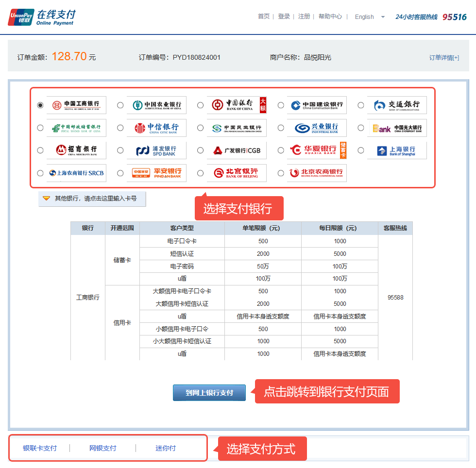
Task: Switch to 网银支付 payment tab
Action: tap(102, 448)
